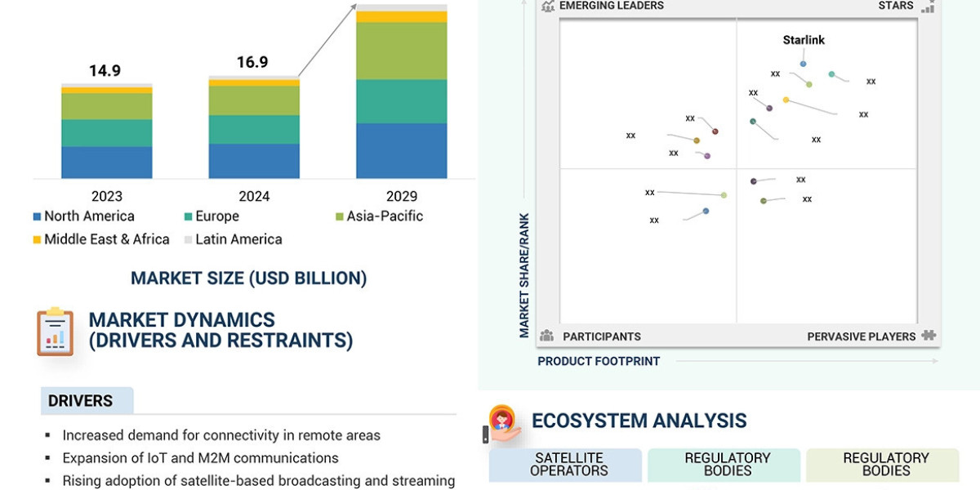Toggle the Europe legend entry
The width and height of the screenshot is (980, 490).
click(212, 216)
